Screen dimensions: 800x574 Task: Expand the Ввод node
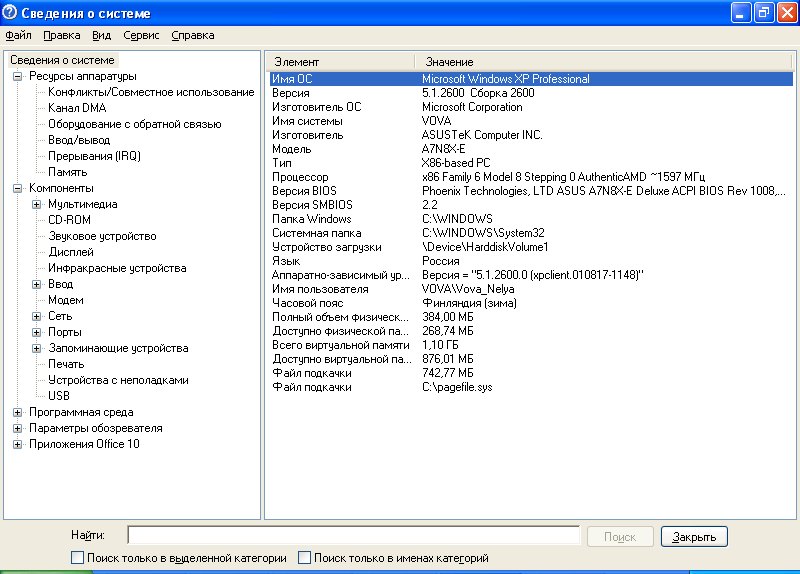[x=36, y=284]
